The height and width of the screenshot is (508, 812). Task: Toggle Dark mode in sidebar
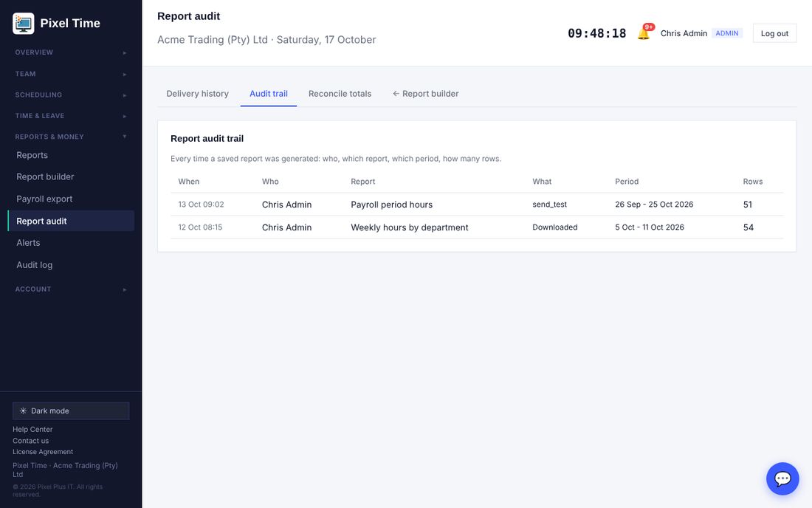(71, 411)
